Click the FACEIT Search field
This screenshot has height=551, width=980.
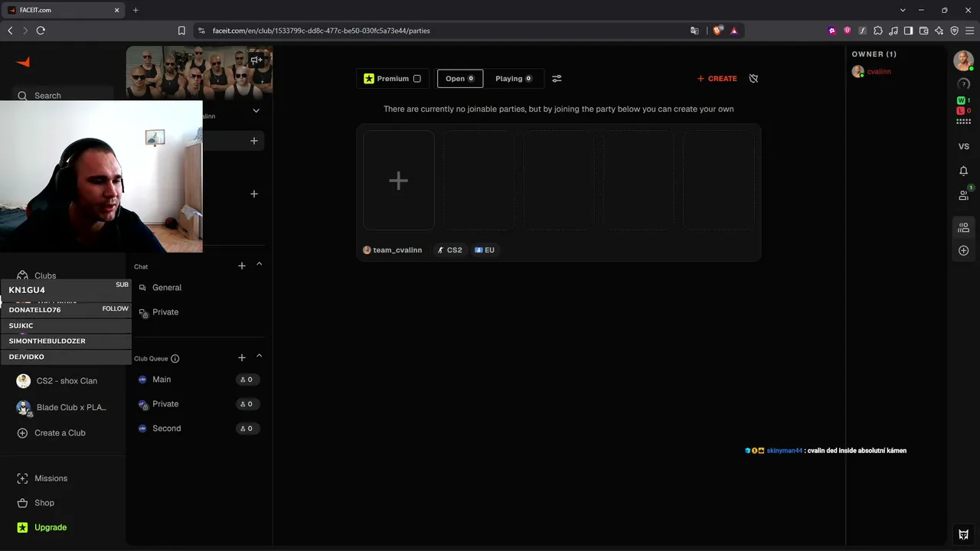pos(64,96)
